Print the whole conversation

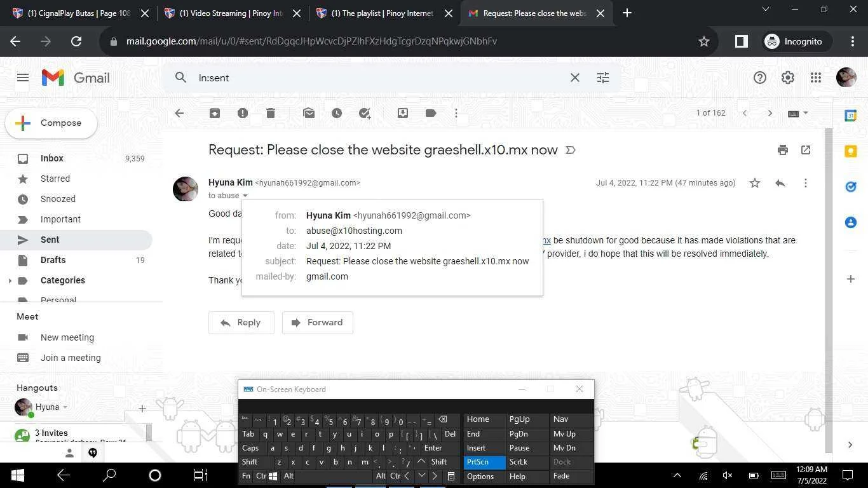[x=783, y=150]
